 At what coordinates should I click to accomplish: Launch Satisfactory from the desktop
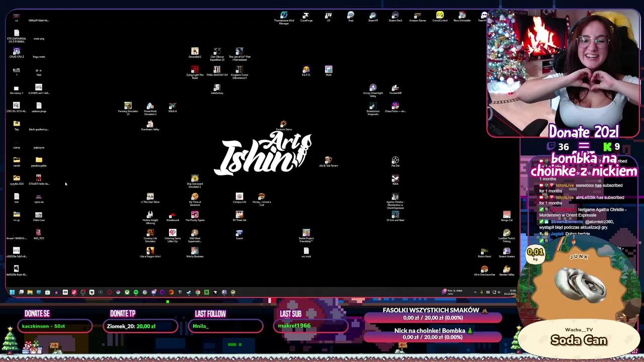tap(217, 88)
